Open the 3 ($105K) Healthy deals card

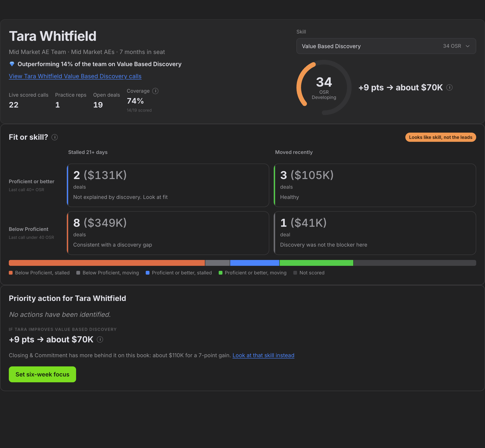pyautogui.click(x=375, y=185)
